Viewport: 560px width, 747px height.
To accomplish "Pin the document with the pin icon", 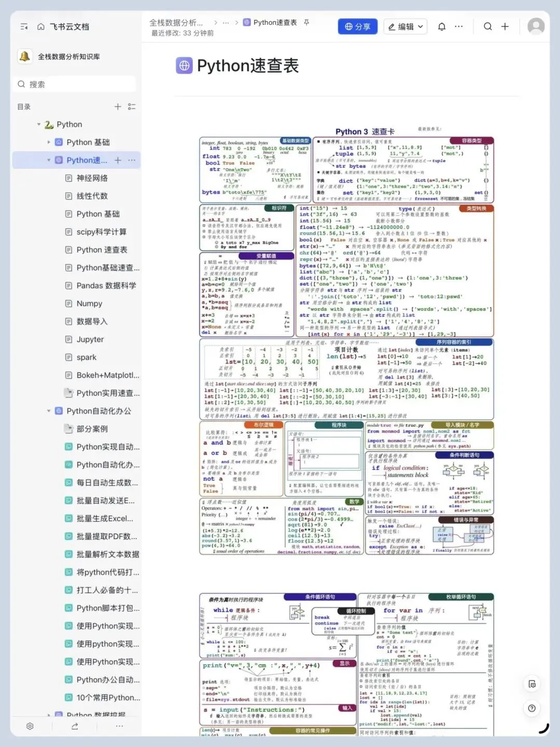I will 306,23.
